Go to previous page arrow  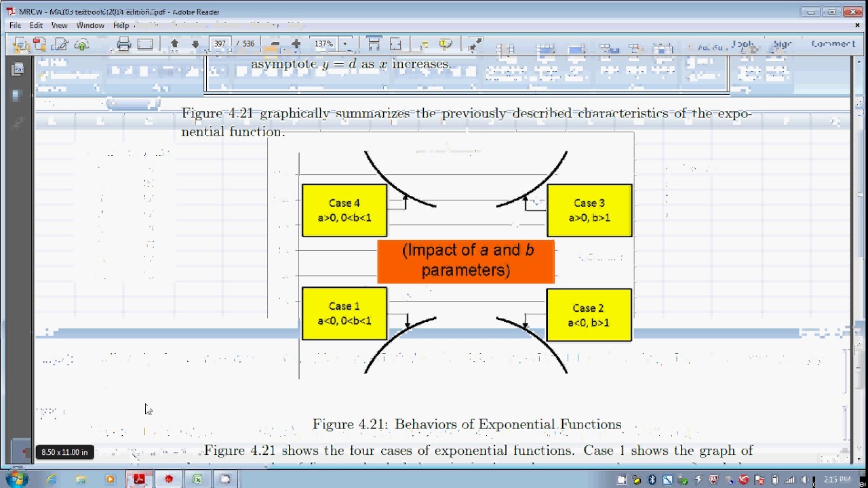(174, 44)
